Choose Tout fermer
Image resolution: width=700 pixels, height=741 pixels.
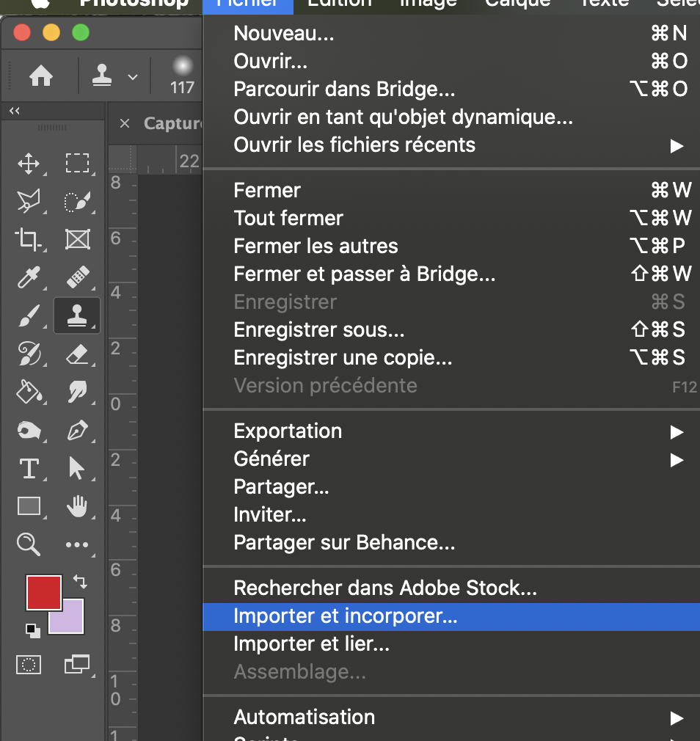[451, 219]
